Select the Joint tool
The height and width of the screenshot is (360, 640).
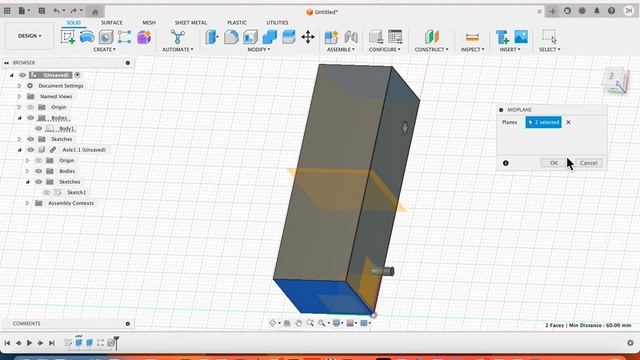click(x=351, y=37)
